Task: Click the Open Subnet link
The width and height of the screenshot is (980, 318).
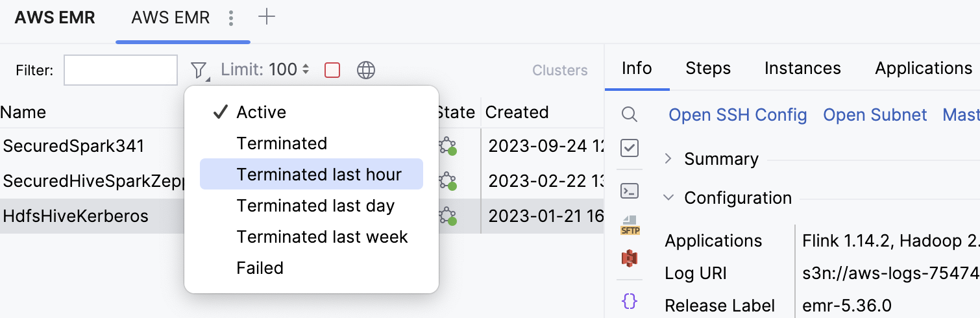Action: click(x=875, y=115)
